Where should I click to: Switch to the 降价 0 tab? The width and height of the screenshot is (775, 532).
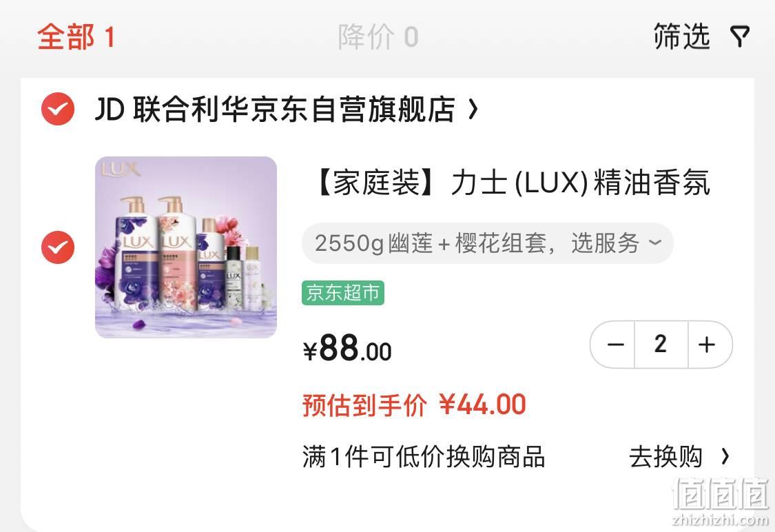click(378, 37)
